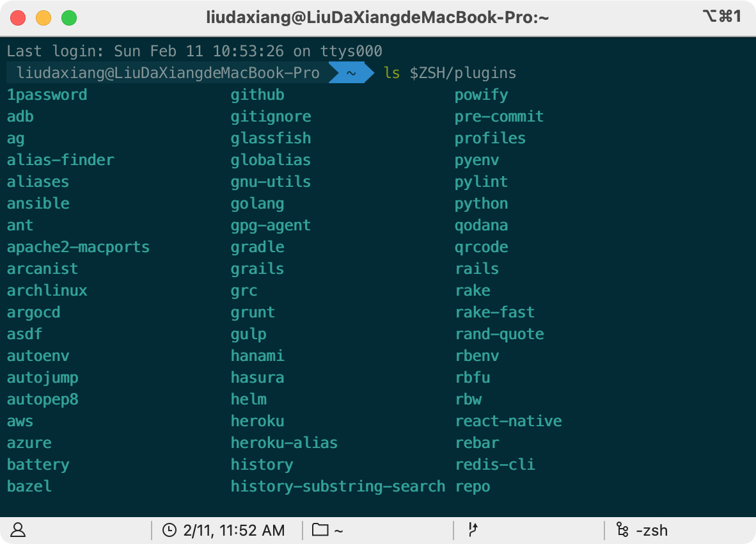Click the green zoom window button

tap(69, 18)
